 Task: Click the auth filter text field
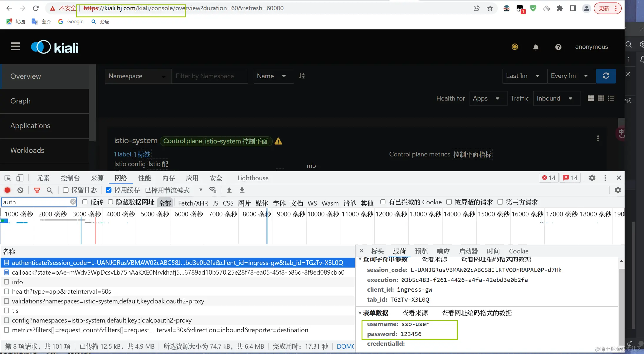[35, 202]
